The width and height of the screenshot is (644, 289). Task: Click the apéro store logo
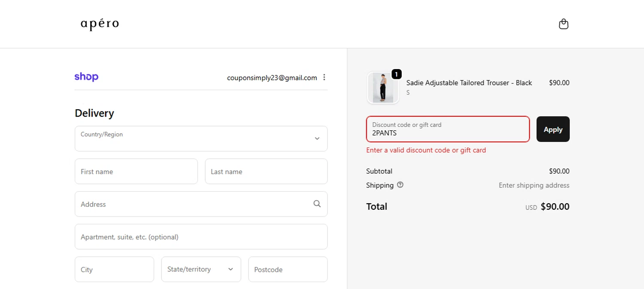(x=100, y=24)
